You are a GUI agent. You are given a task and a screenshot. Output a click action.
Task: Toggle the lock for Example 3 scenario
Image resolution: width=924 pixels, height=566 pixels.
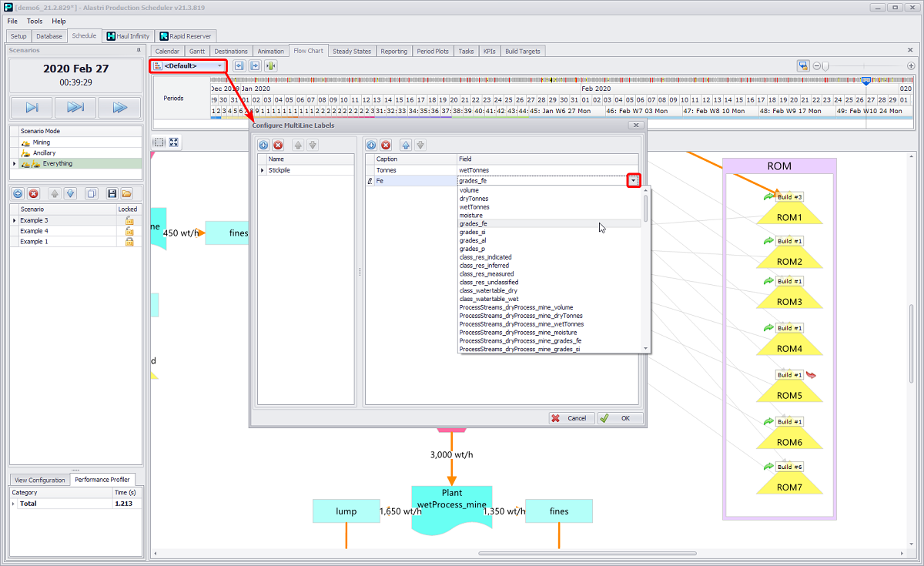(129, 220)
